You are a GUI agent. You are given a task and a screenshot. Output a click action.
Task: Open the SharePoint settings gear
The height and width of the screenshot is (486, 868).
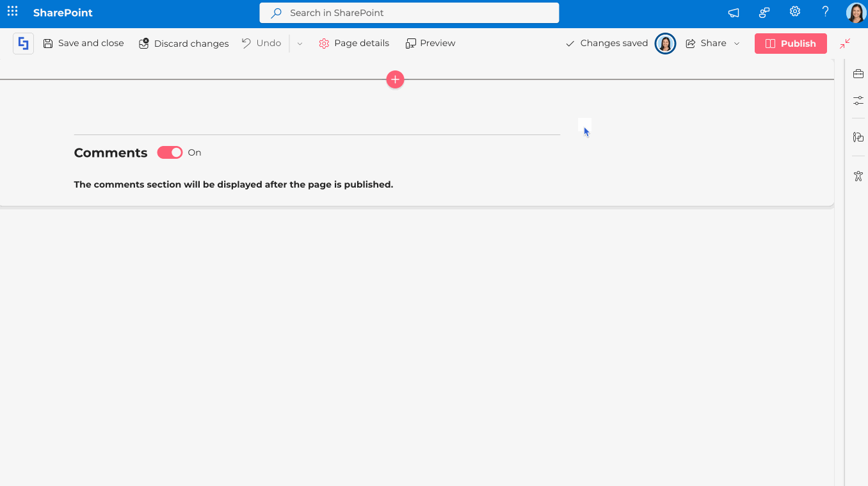[794, 12]
